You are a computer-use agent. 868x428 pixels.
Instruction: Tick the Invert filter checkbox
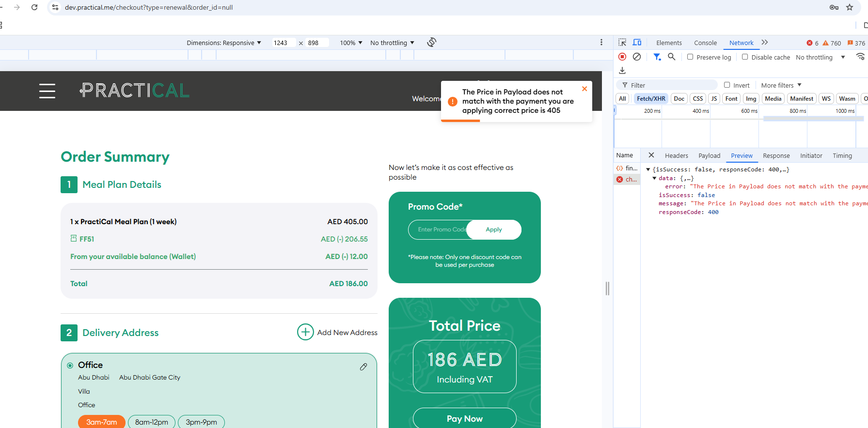pyautogui.click(x=727, y=85)
